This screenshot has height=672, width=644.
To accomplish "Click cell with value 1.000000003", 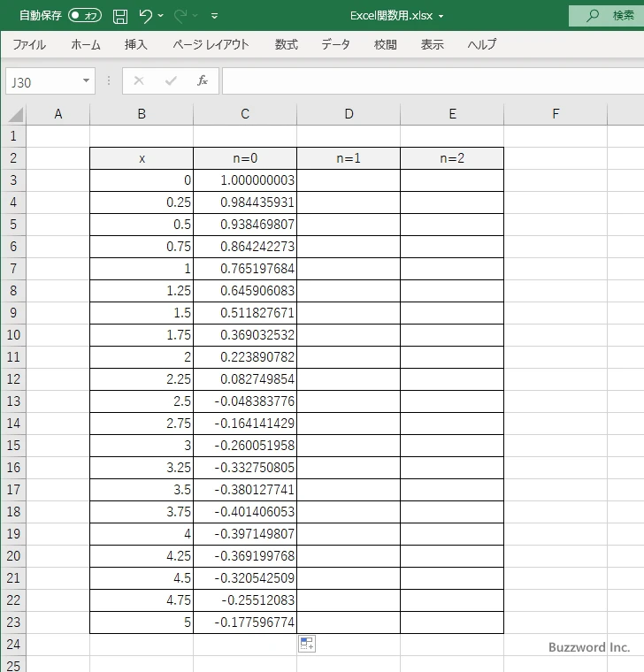I will click(x=245, y=180).
